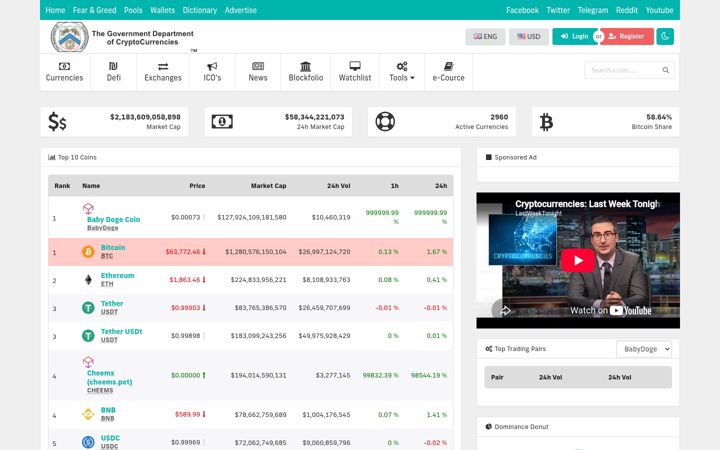Open the Twitter link
The image size is (720, 450).
(x=558, y=10)
